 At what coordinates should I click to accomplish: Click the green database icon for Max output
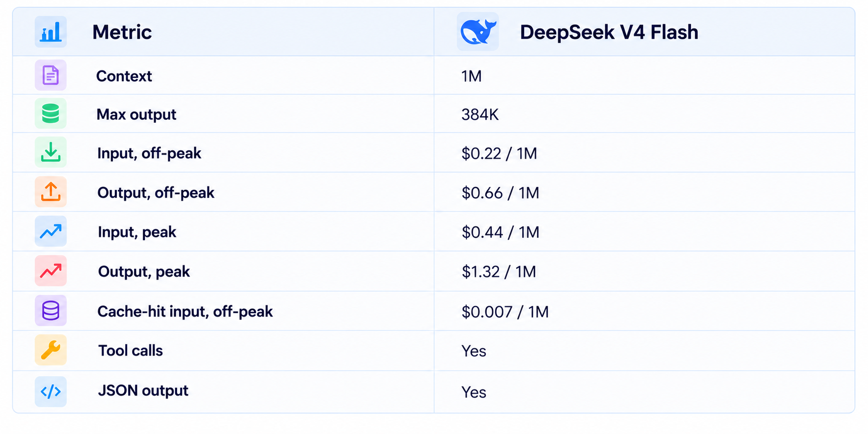pos(50,114)
